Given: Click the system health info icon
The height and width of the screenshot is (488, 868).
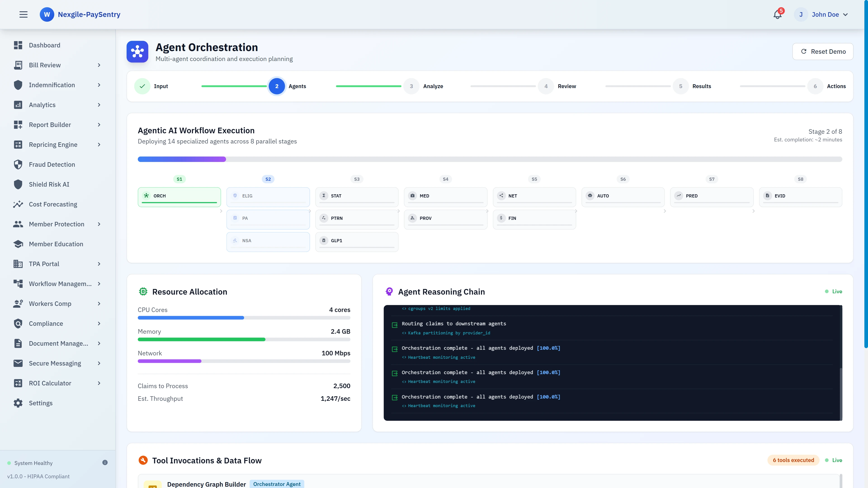Looking at the screenshot, I should point(105,462).
